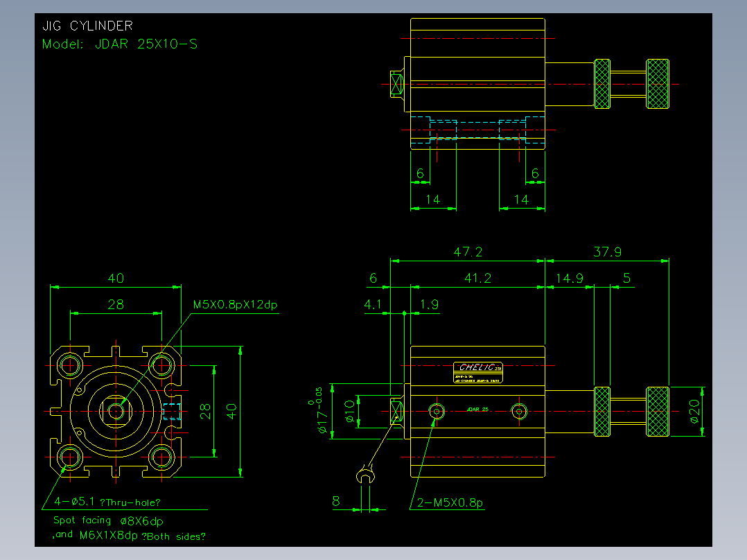
Task: Select the 'JDAR 25' marking on side view
Action: 478,410
